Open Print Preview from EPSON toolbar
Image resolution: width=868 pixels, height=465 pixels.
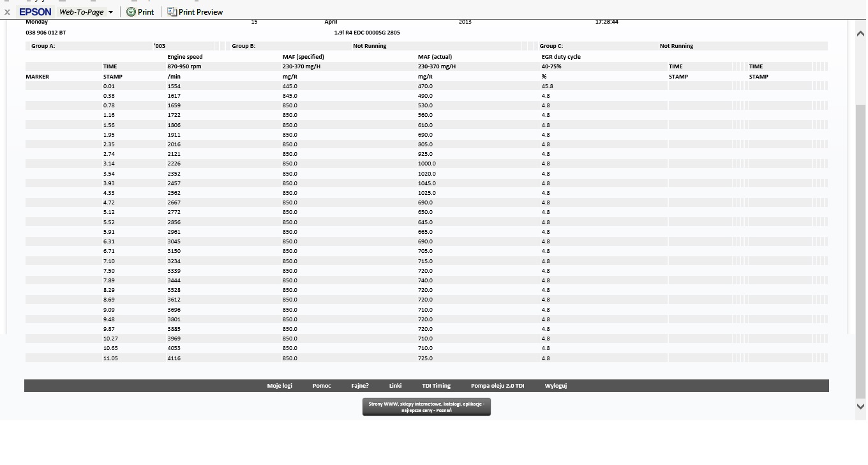pyautogui.click(x=195, y=11)
